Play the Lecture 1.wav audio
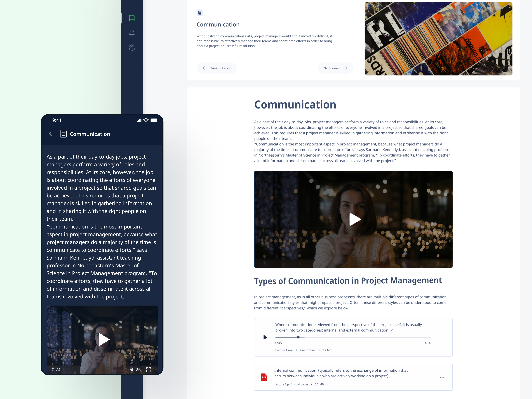The width and height of the screenshot is (532, 399). [265, 337]
